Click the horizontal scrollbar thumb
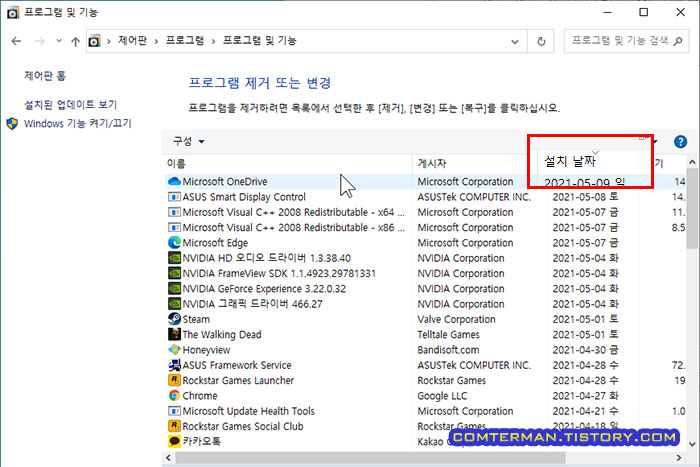 tap(370, 458)
